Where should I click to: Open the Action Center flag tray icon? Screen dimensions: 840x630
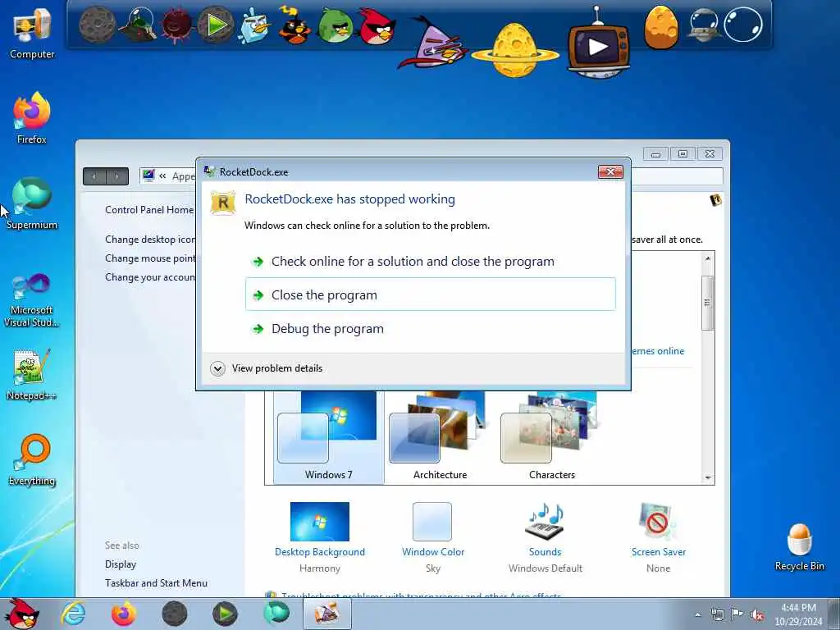[737, 614]
